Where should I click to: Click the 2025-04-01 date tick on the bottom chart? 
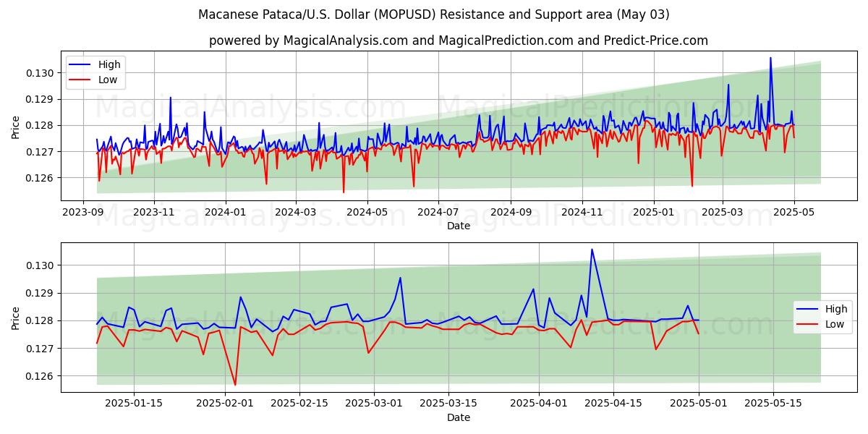[x=539, y=403]
